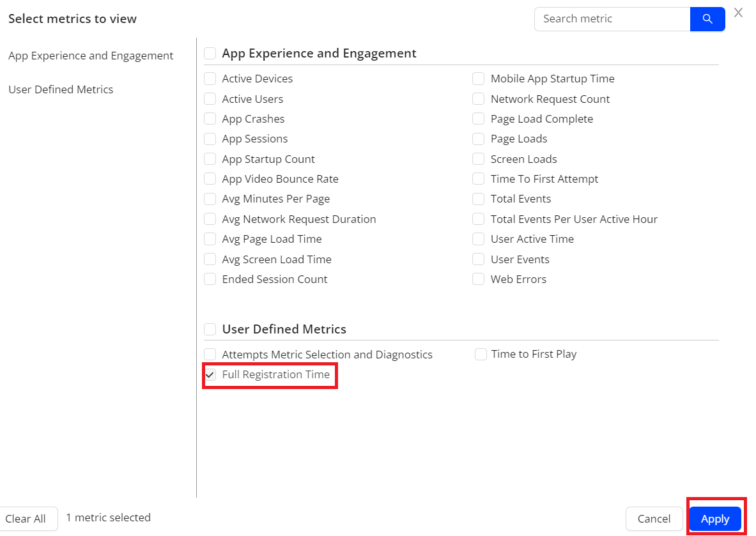Viewport: 756px width, 536px height.
Task: Check the App Experience and Engagement group checkbox
Action: coord(210,53)
